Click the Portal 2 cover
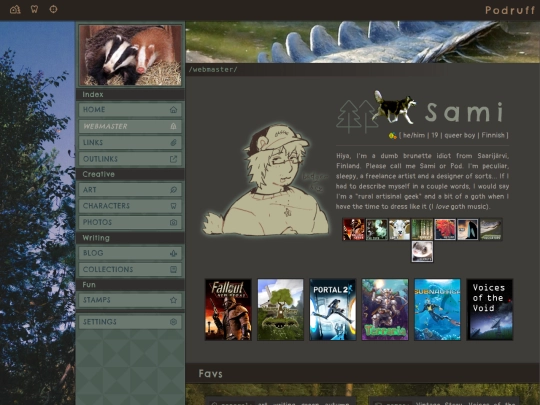540x405 pixels. point(333,310)
